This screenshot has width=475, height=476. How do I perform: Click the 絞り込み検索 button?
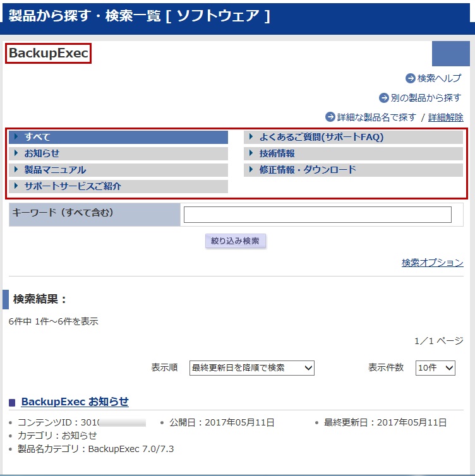pyautogui.click(x=236, y=241)
